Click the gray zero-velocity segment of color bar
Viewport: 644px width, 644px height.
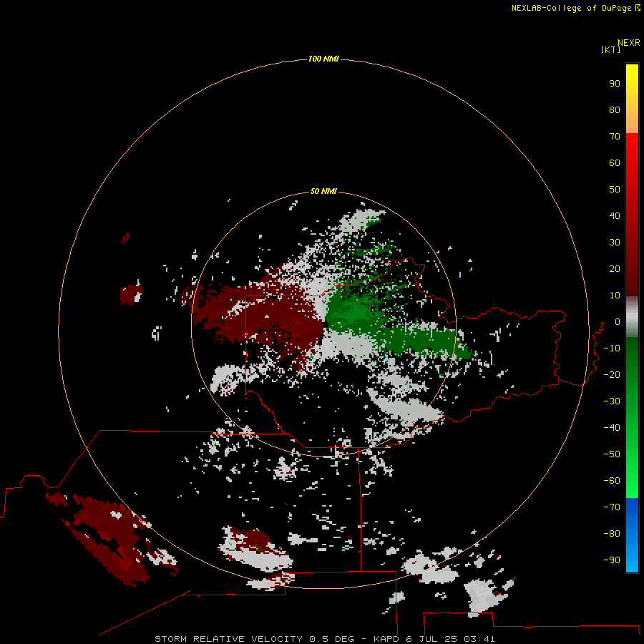632,317
